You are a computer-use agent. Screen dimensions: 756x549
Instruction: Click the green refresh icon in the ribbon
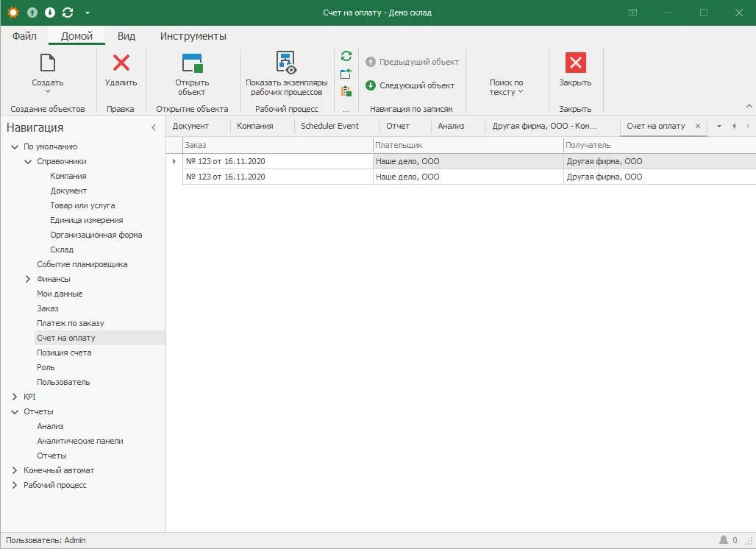click(346, 56)
